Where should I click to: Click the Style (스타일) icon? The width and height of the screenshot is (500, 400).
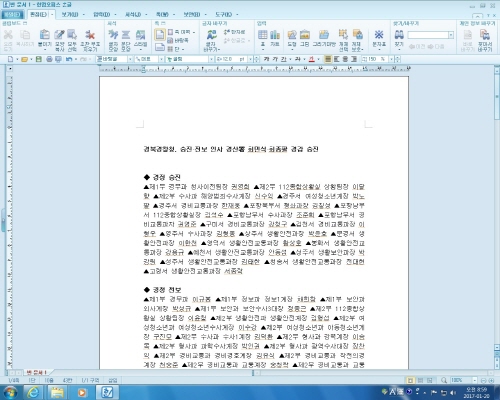click(x=140, y=36)
